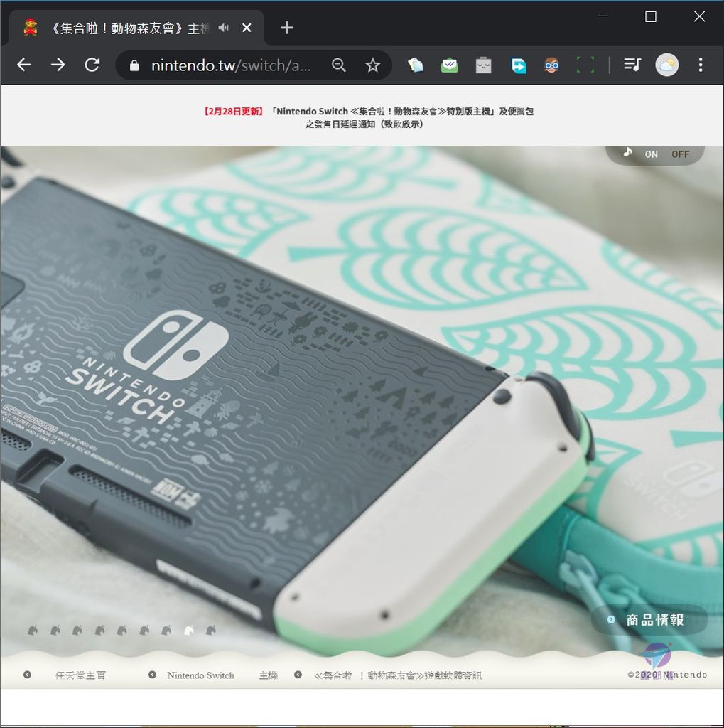This screenshot has height=728, width=724.
Task: View site security lock info
Action: (134, 65)
